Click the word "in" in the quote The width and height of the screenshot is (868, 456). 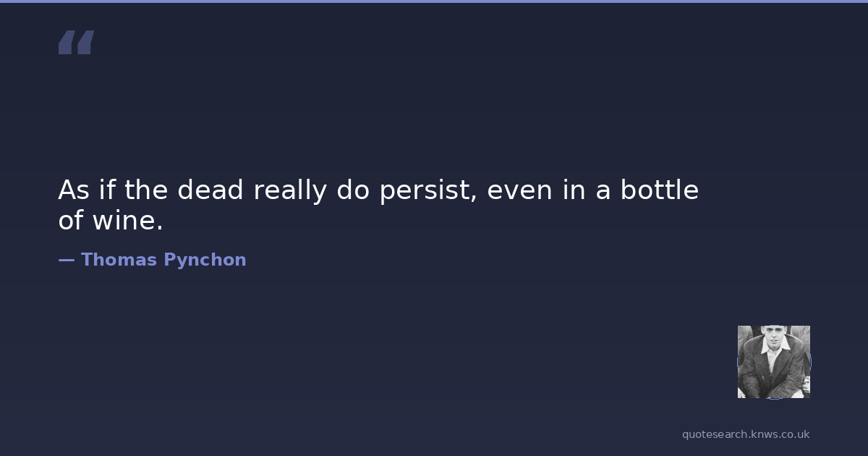pyautogui.click(x=571, y=190)
